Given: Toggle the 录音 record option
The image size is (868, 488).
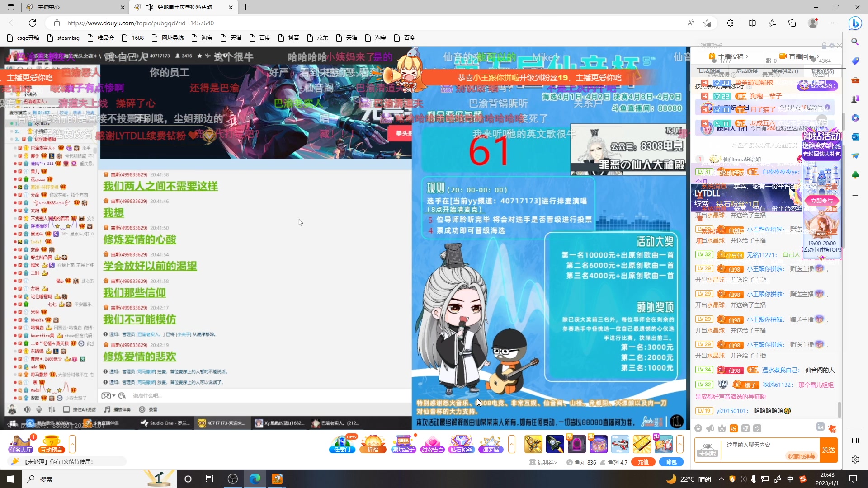Looking at the screenshot, I should [x=148, y=409].
